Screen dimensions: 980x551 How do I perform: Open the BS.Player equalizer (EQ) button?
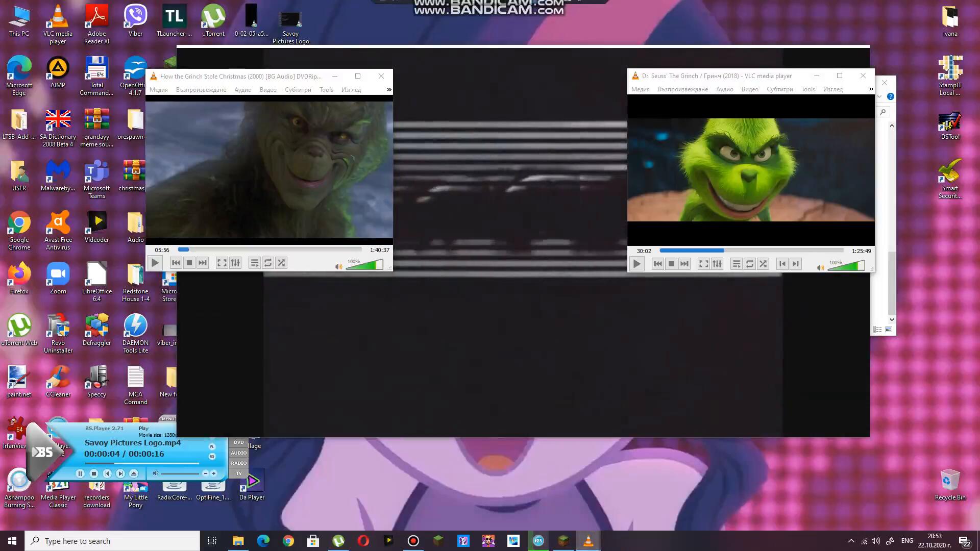pyautogui.click(x=212, y=457)
